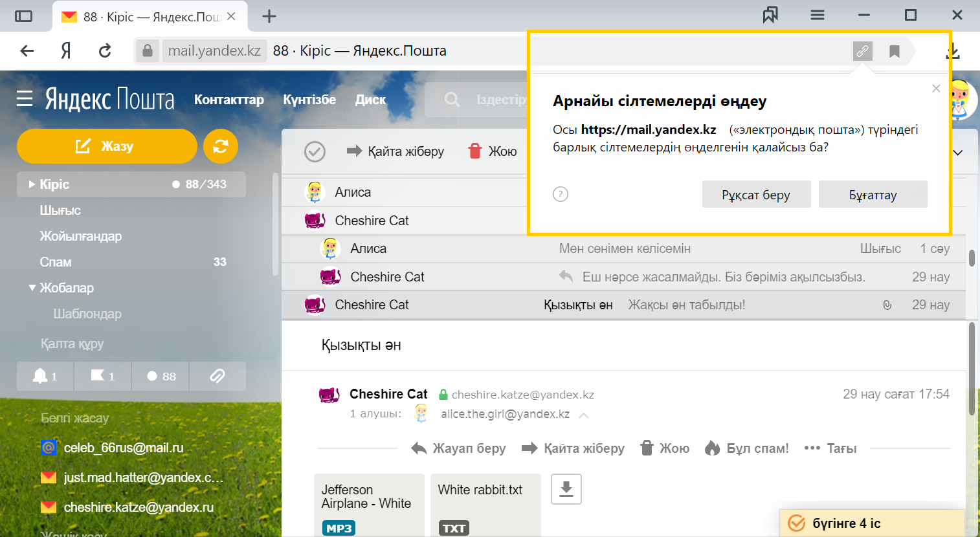Open Jefferson Airplane MP3 attachment
The height and width of the screenshot is (537, 980).
coord(369,505)
